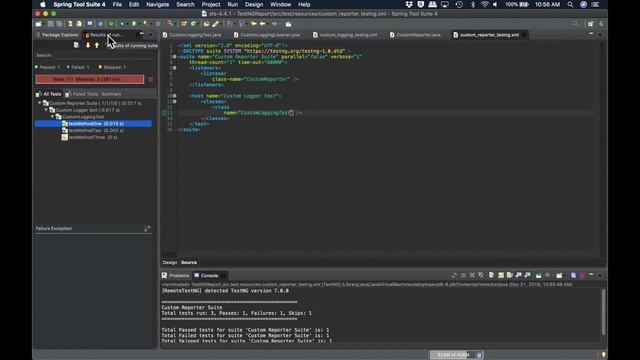Click the New file toolbar icon
Screen dimensions: 640x360
click(39, 24)
